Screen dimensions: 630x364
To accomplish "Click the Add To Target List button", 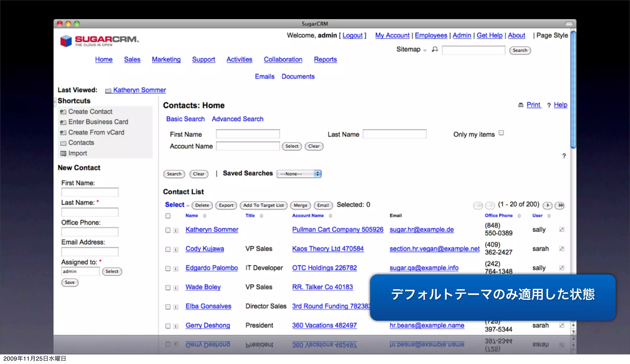I will click(263, 205).
